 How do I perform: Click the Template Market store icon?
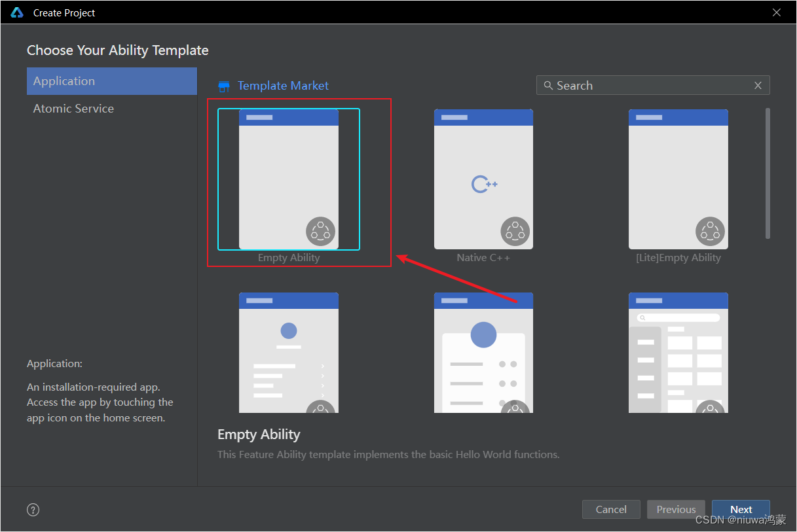click(x=224, y=86)
